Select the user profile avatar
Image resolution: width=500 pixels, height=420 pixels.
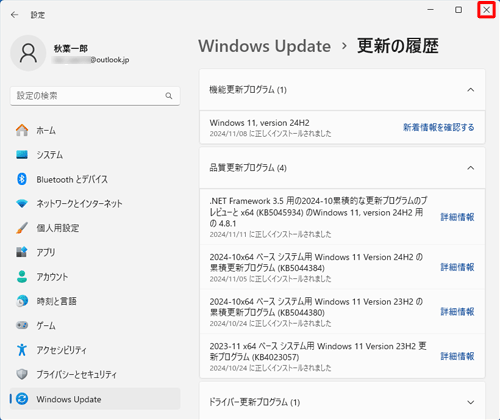click(x=28, y=53)
